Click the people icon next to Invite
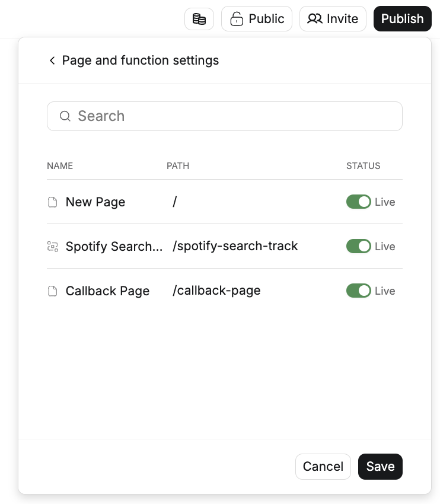 pos(314,18)
